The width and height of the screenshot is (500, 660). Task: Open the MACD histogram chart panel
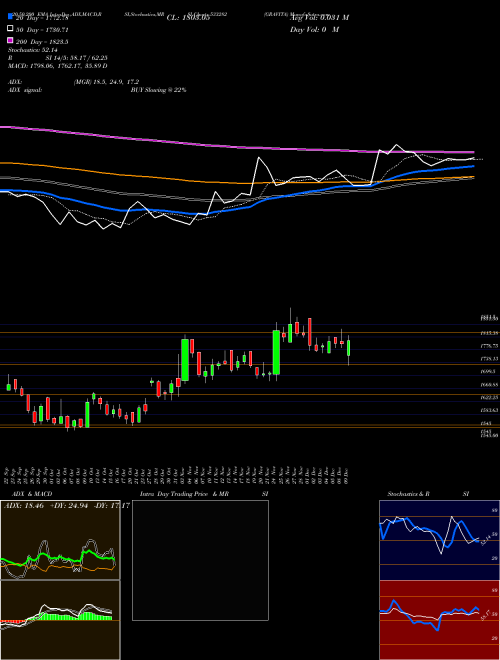[x=60, y=620]
